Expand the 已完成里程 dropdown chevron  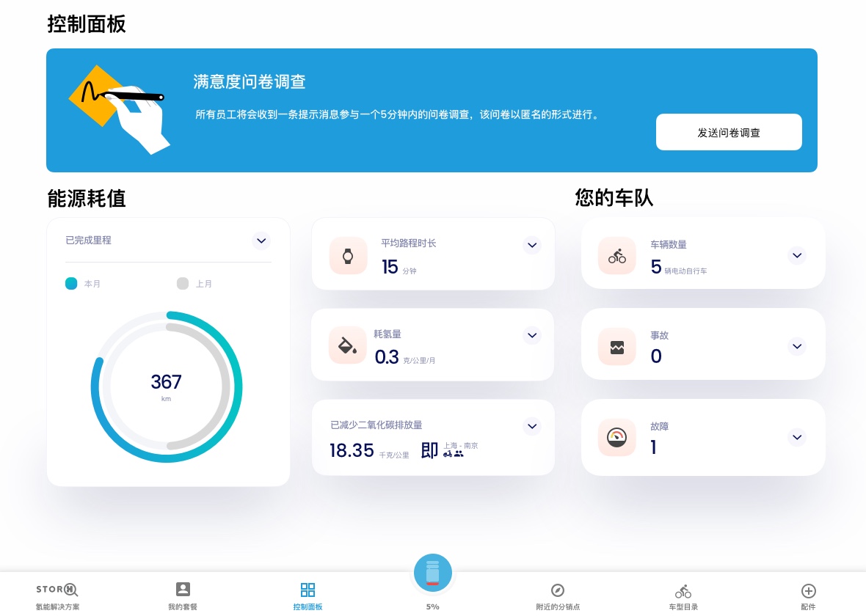[x=261, y=241]
